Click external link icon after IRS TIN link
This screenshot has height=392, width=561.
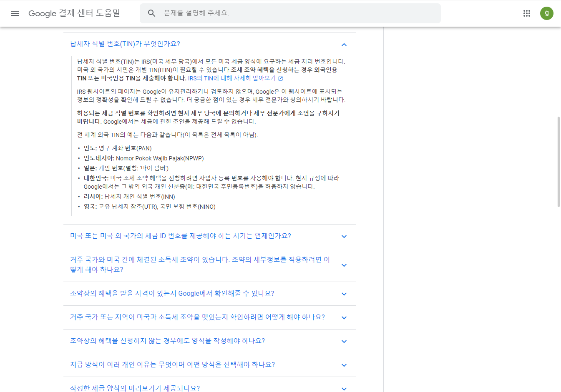(281, 78)
